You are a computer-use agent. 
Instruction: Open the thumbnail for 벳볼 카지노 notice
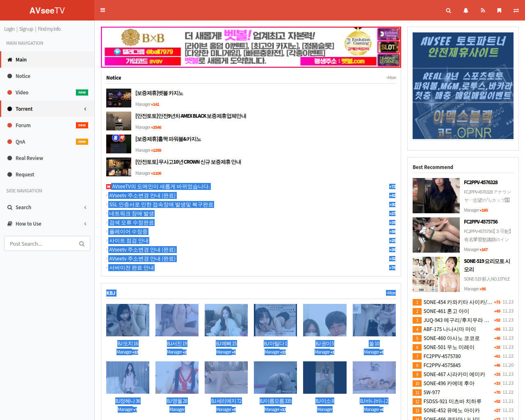pos(119,98)
